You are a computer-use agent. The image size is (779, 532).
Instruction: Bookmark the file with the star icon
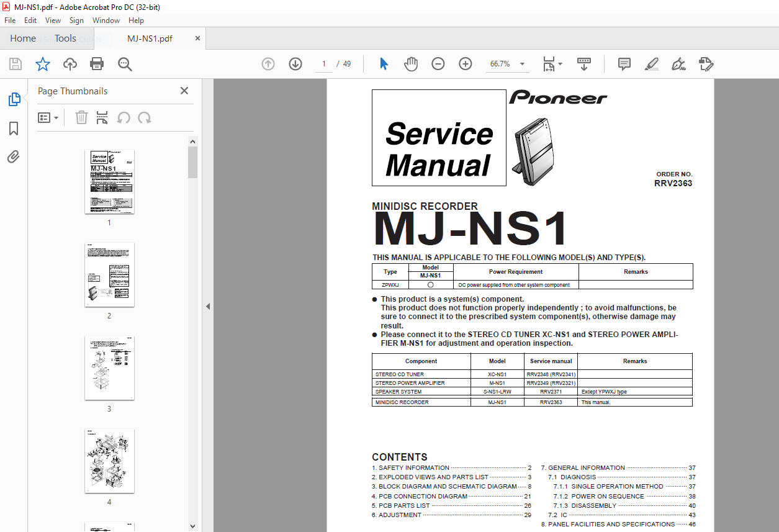[x=42, y=64]
